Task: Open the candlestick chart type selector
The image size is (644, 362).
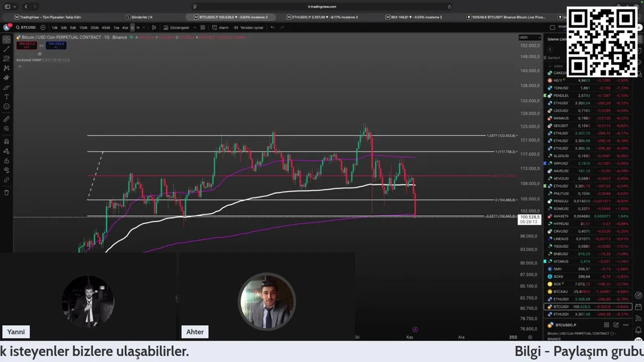Action: pyautogui.click(x=154, y=27)
